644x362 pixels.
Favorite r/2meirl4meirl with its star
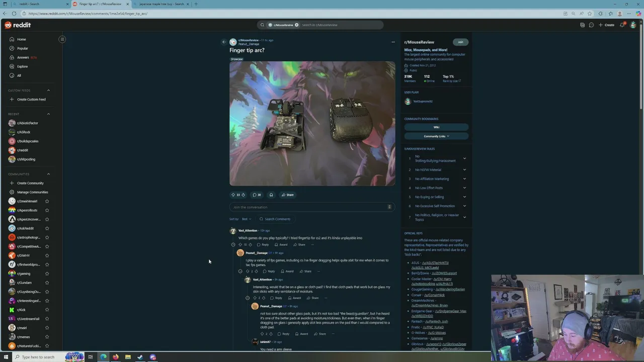(47, 201)
